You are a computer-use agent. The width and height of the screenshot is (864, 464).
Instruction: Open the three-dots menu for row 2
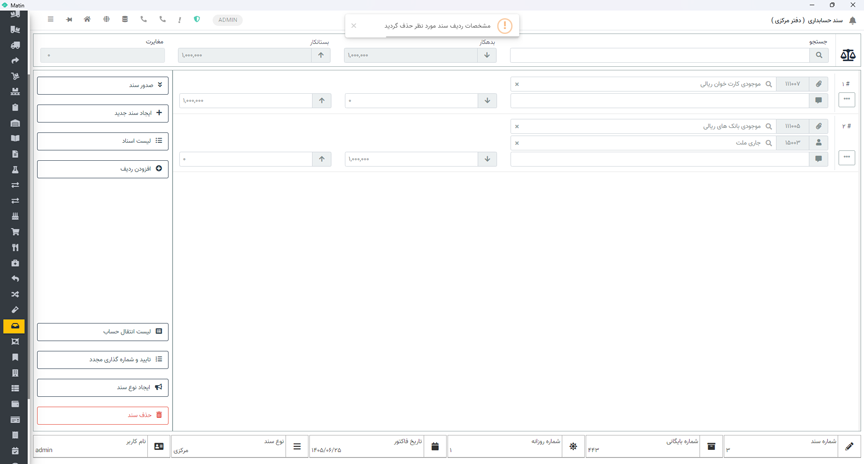click(x=847, y=158)
